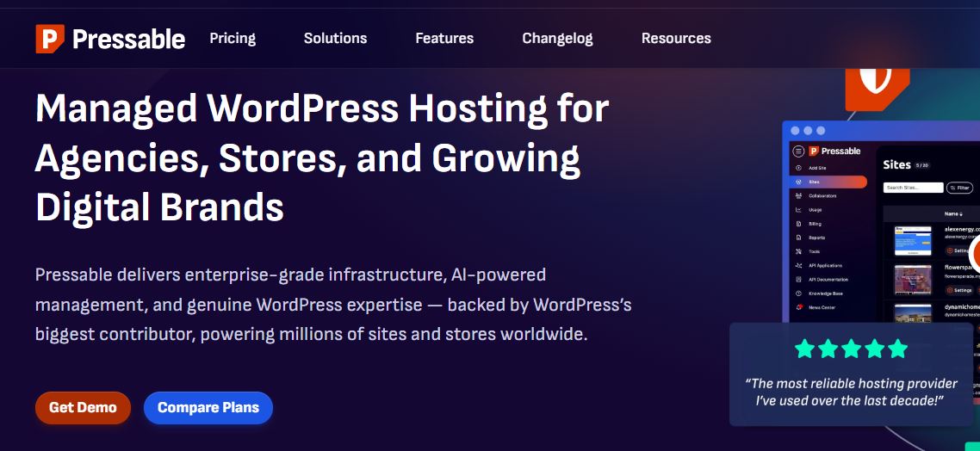Open the Resources menu item
Screen dimensions: 980x451
coord(676,38)
